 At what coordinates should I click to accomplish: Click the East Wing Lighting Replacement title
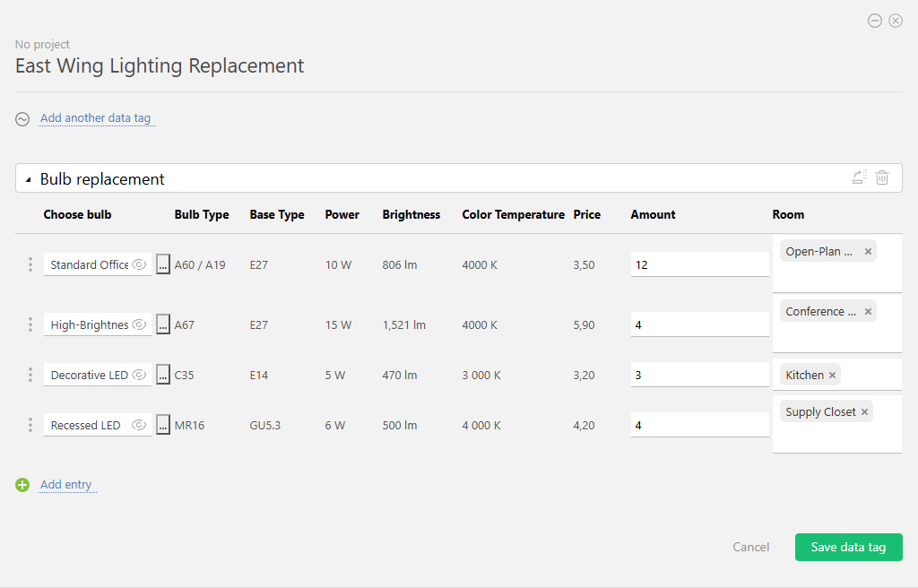(x=160, y=65)
